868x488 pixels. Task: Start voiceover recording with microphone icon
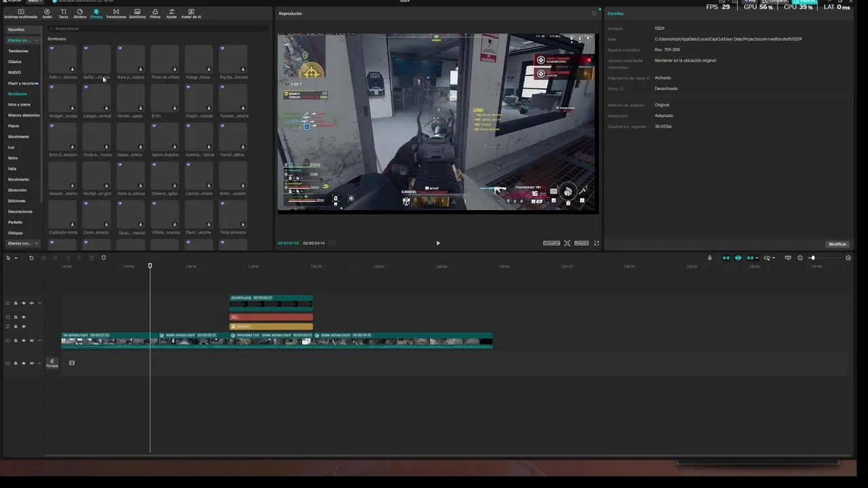710,258
